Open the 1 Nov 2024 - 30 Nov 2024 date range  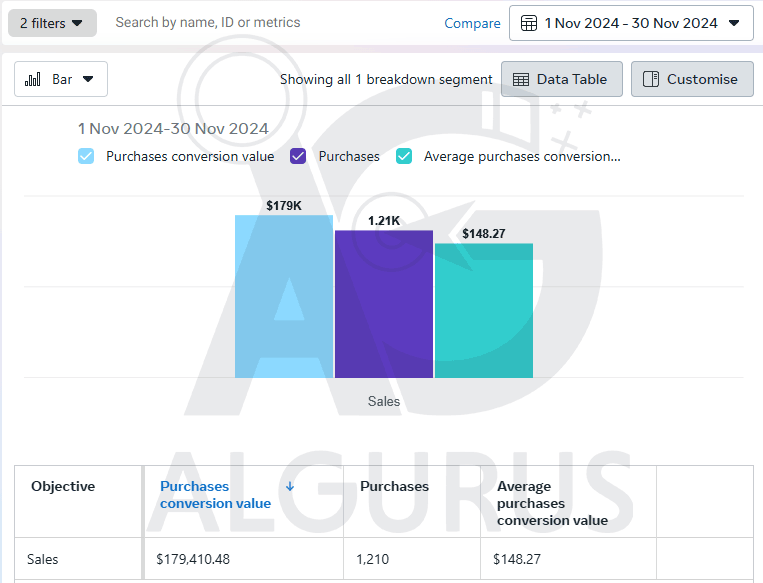(x=631, y=23)
